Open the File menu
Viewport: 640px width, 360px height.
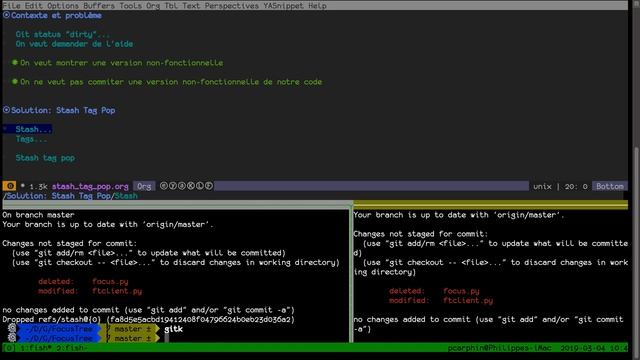[11, 6]
